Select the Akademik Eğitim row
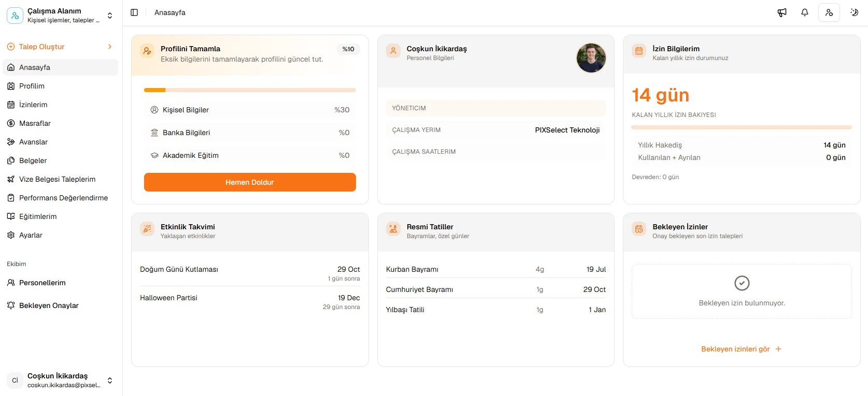 (250, 155)
